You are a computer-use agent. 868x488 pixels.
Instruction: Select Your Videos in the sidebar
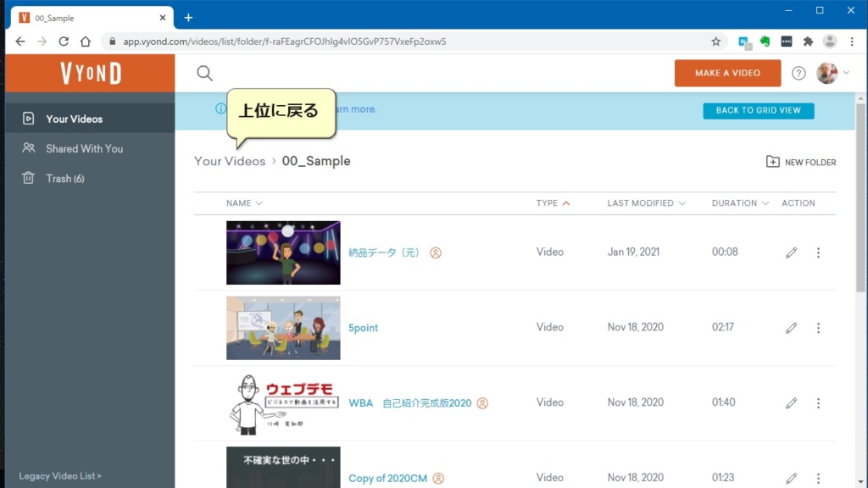90,119
